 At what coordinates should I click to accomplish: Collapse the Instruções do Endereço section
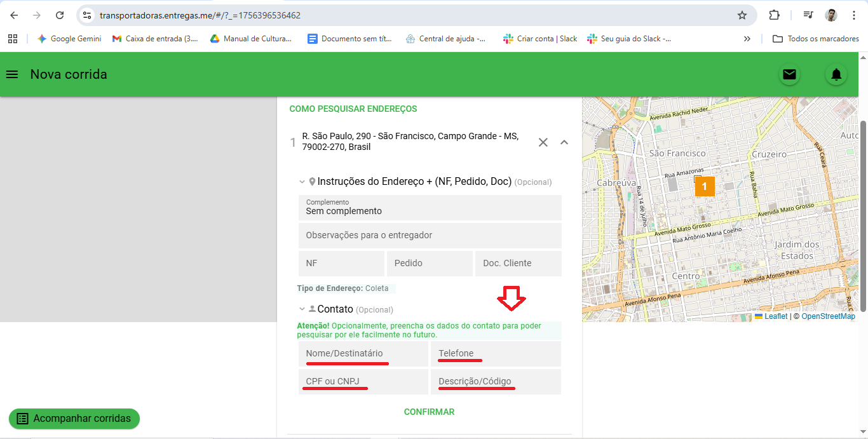(302, 182)
